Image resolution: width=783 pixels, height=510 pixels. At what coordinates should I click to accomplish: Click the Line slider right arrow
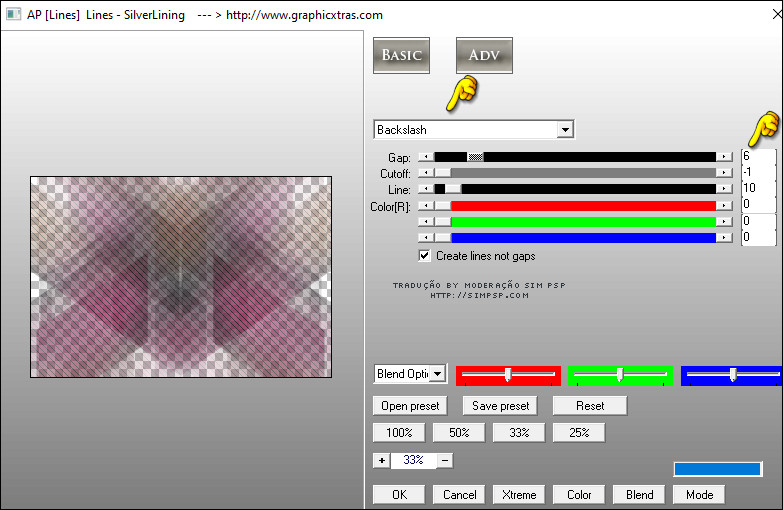[x=723, y=189]
